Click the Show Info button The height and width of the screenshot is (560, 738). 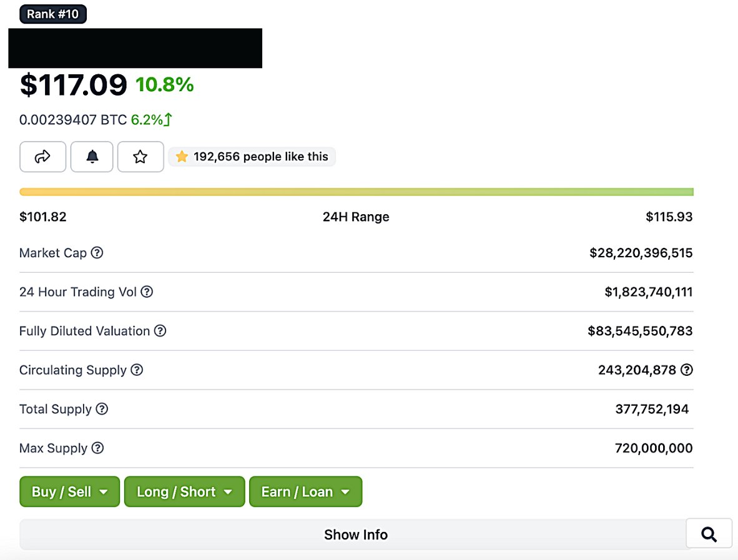(355, 534)
